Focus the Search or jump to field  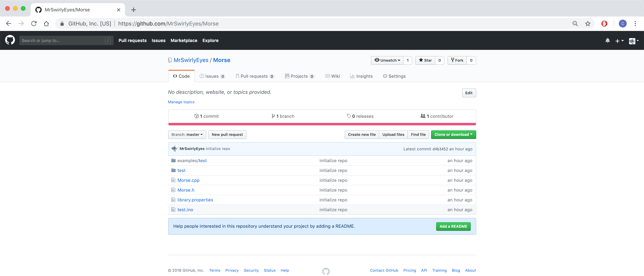point(62,40)
